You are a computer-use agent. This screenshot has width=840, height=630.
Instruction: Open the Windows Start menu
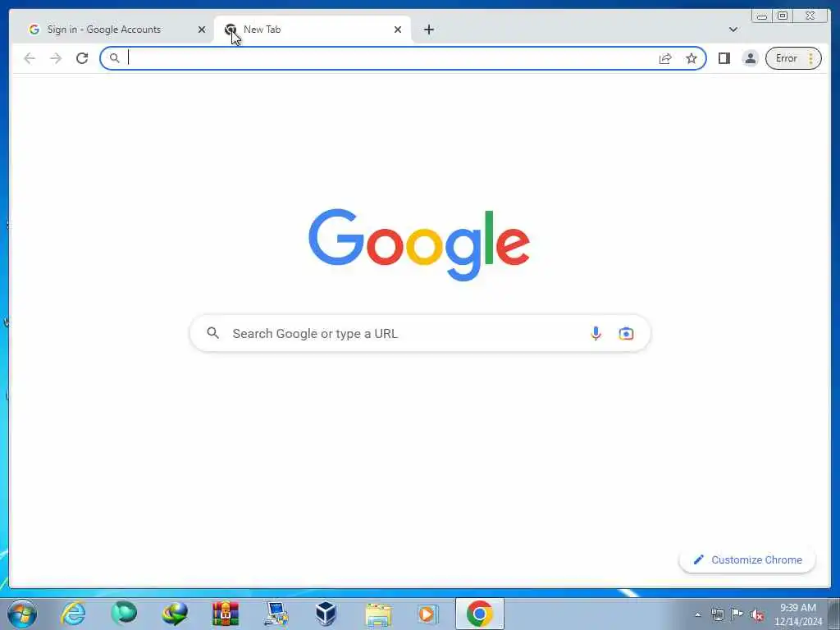click(22, 614)
